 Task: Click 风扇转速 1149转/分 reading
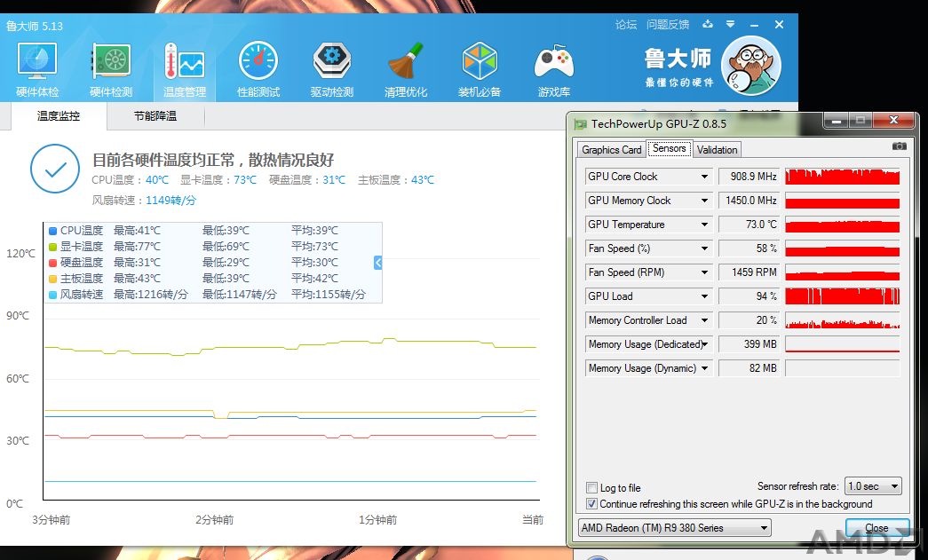coord(144,201)
